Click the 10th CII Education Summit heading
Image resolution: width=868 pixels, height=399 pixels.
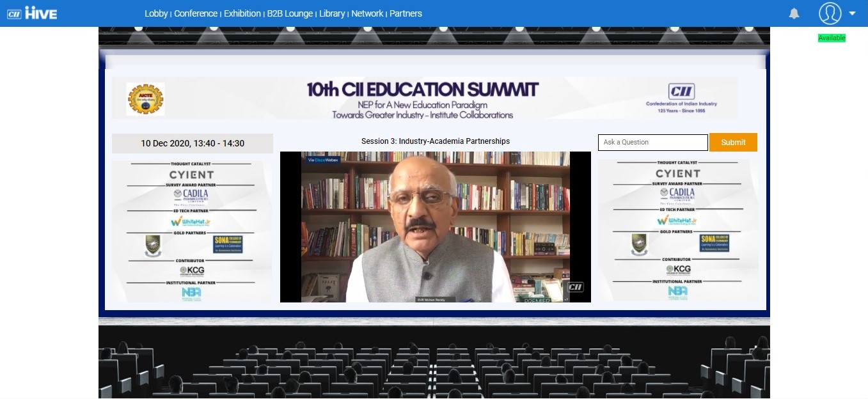(x=423, y=89)
